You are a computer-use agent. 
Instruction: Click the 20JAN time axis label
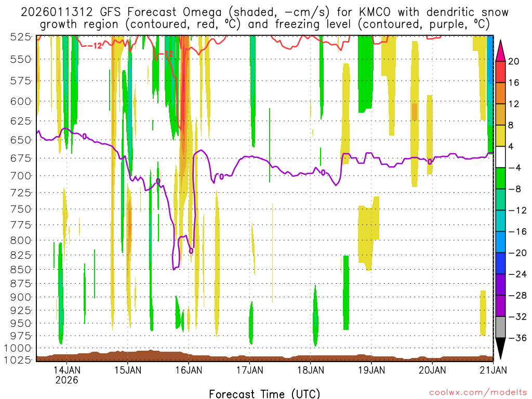click(432, 370)
